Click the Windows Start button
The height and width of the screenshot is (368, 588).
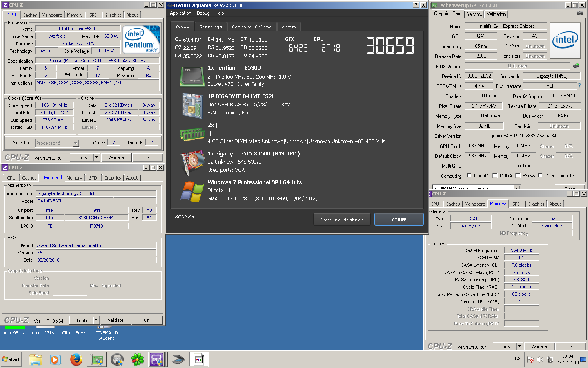click(11, 359)
